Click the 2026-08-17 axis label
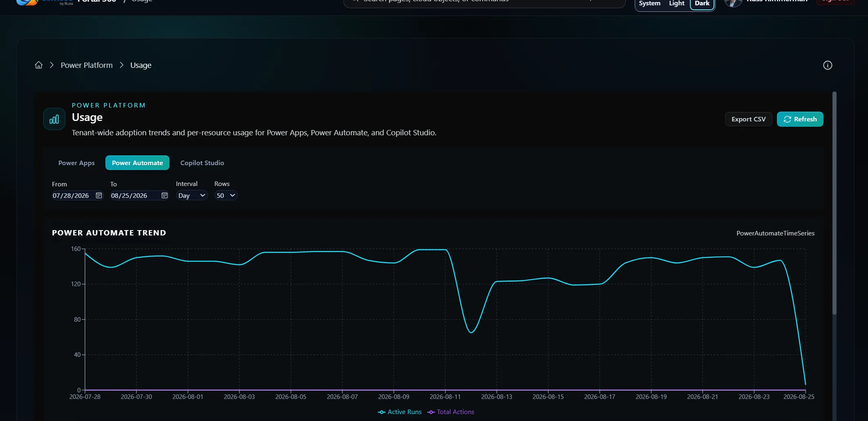Image resolution: width=868 pixels, height=421 pixels. tap(600, 396)
